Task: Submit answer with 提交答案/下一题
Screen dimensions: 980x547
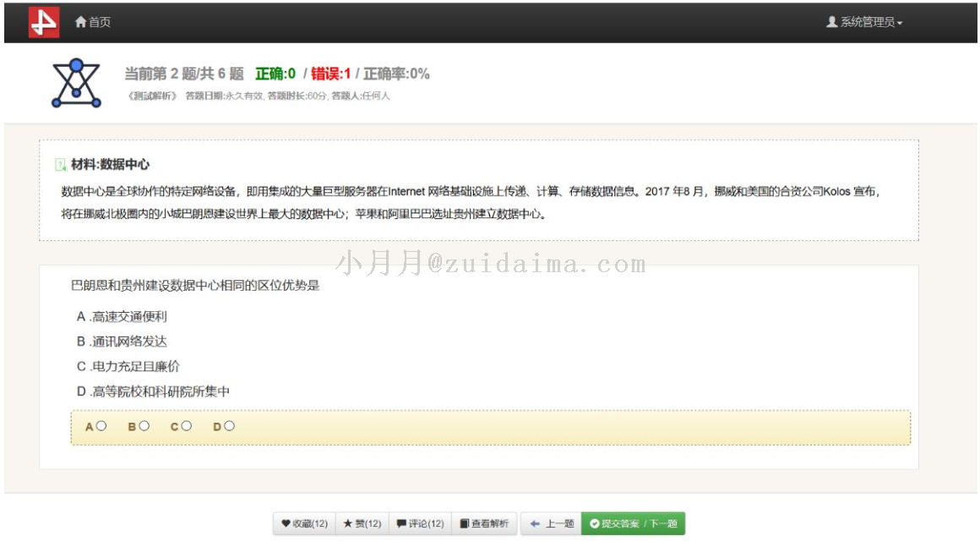Action: [x=633, y=524]
